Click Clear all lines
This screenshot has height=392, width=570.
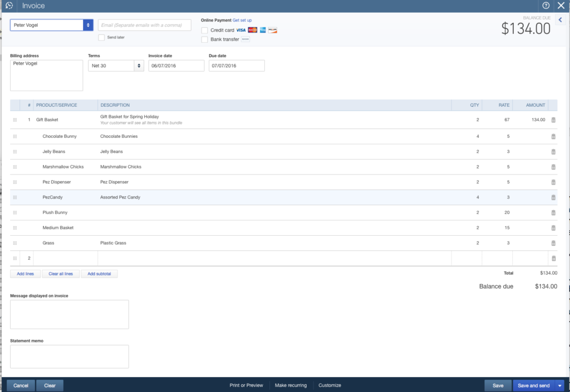(61, 274)
